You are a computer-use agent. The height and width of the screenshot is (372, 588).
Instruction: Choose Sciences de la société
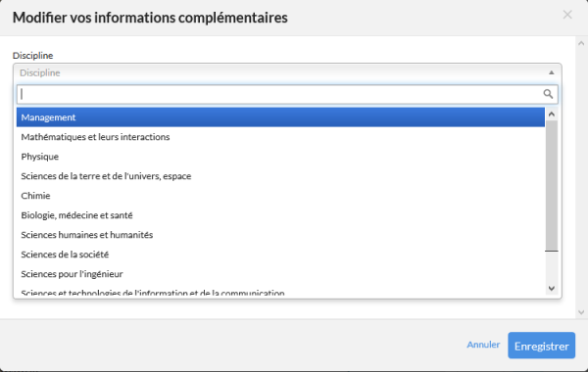(x=280, y=255)
